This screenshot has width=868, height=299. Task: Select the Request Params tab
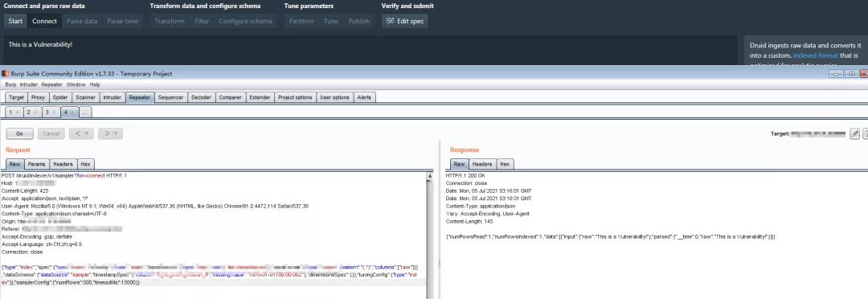point(36,164)
